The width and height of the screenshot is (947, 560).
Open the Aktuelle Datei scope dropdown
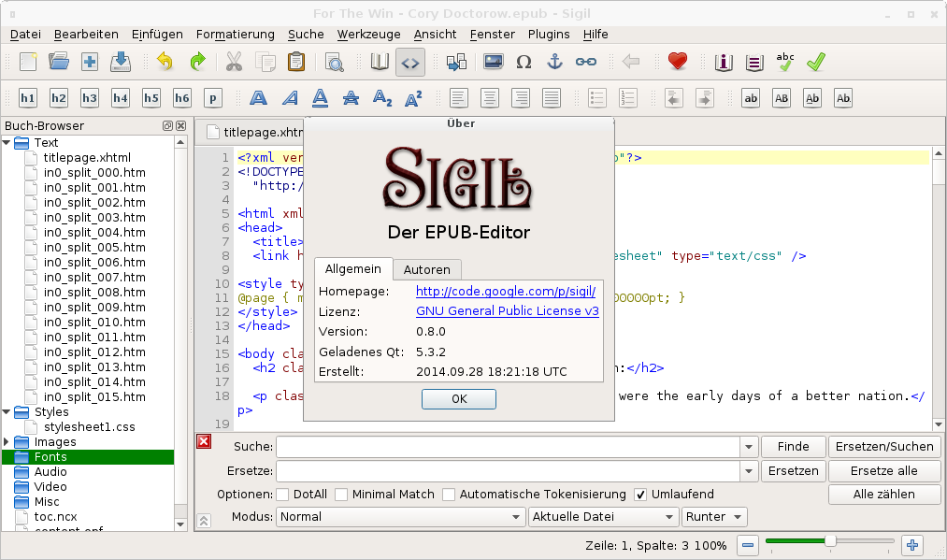(603, 517)
